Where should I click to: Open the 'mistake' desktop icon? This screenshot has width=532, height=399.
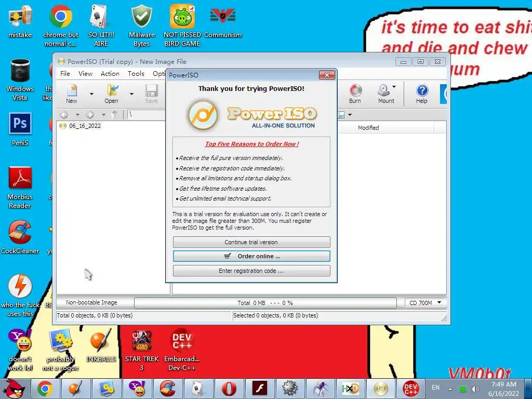pyautogui.click(x=20, y=21)
